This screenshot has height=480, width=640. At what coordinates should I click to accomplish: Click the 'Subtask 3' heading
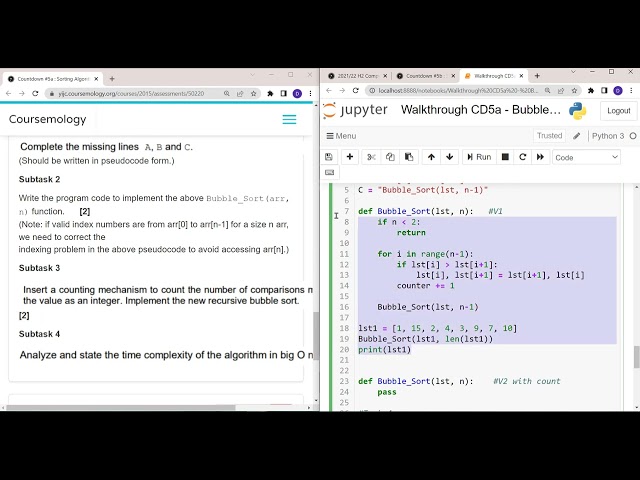pos(39,268)
